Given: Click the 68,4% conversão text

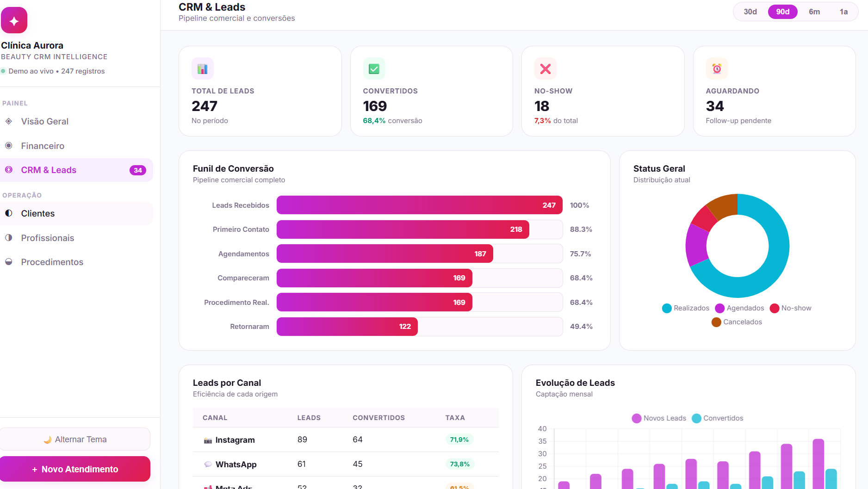Looking at the screenshot, I should pyautogui.click(x=392, y=121).
